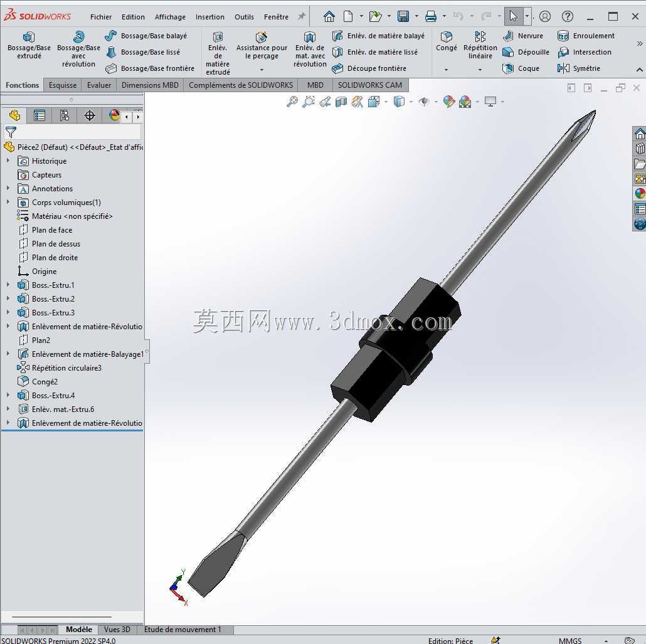Open Assistance pour le perçage

[262, 46]
